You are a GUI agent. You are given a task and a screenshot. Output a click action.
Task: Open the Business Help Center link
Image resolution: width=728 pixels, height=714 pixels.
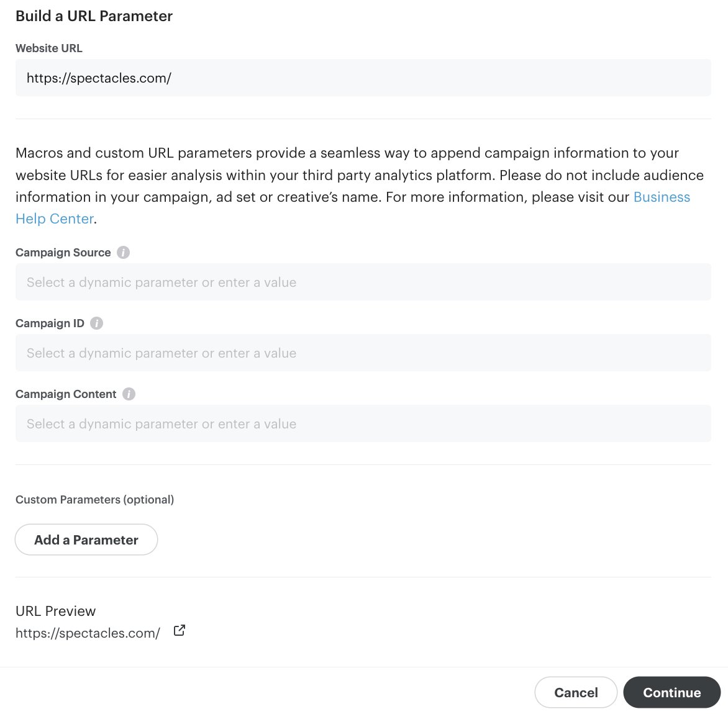pos(662,197)
